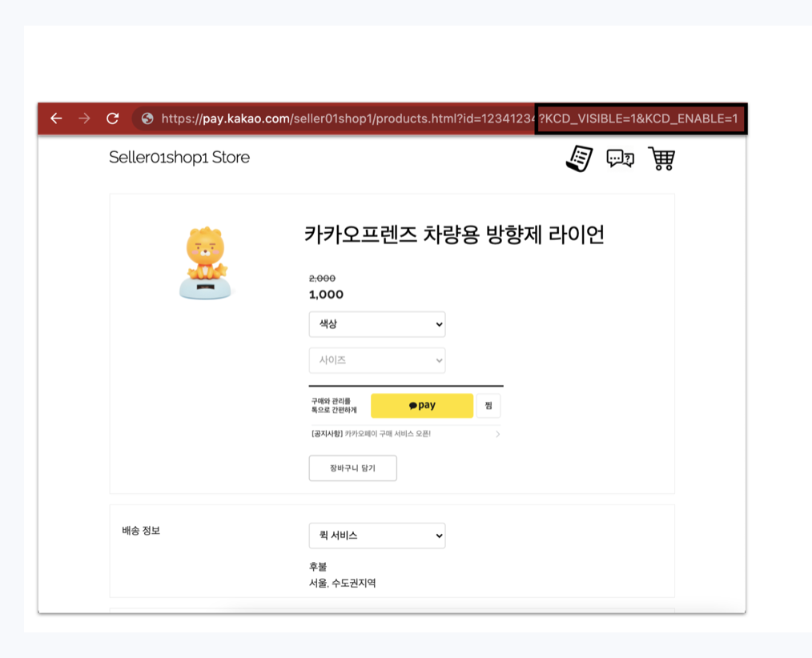Click the 후불 payment text
Image resolution: width=812 pixels, height=658 pixels.
pos(318,567)
